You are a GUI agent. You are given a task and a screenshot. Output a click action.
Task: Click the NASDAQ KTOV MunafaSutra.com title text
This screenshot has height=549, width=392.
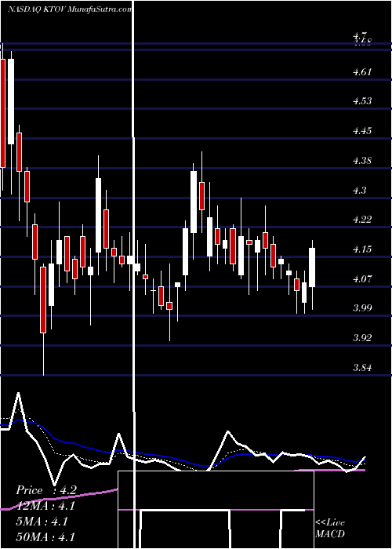tap(70, 9)
